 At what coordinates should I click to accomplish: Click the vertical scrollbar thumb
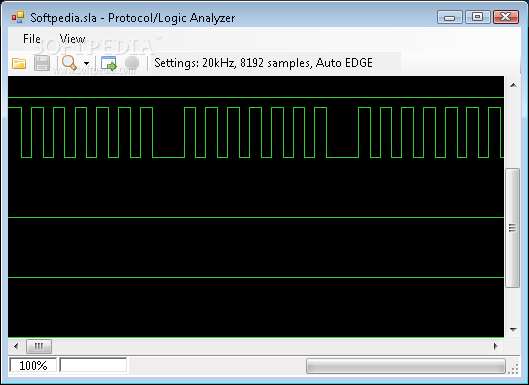pos(513,228)
